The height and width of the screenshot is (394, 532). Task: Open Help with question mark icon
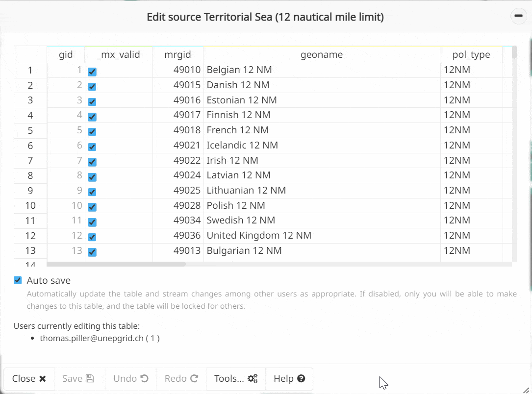point(289,378)
